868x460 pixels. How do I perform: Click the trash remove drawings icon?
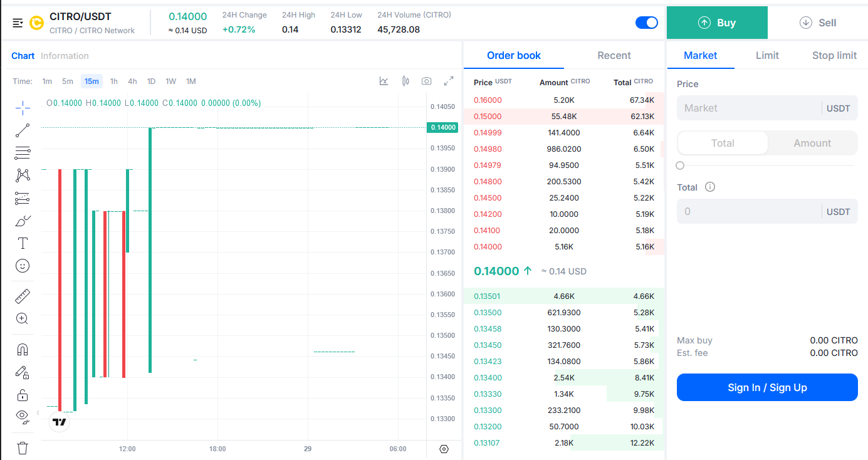23,447
